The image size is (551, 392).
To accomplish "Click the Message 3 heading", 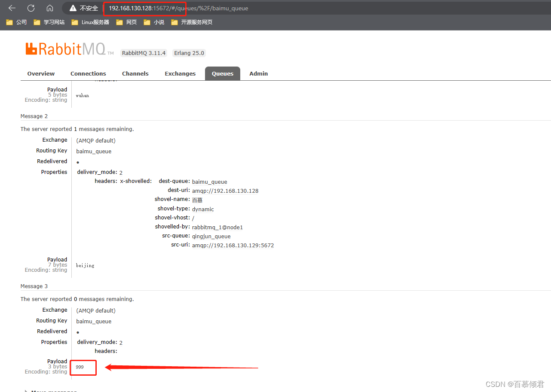I will [34, 286].
